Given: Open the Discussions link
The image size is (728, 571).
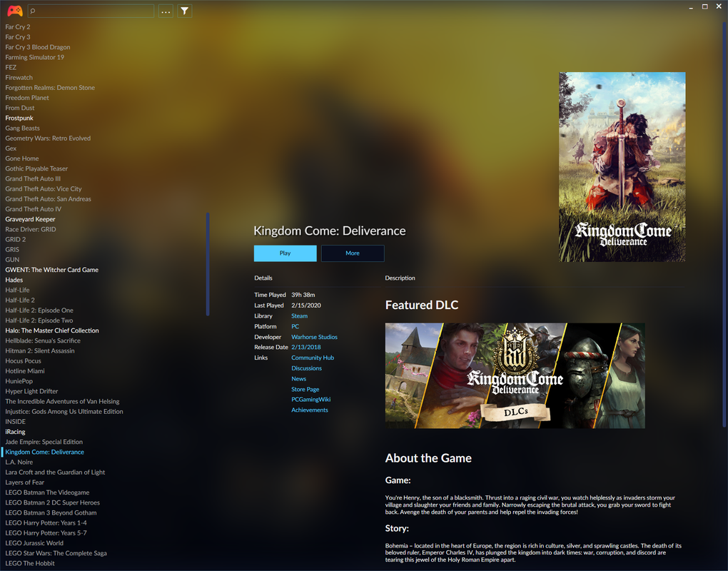Looking at the screenshot, I should coord(306,368).
